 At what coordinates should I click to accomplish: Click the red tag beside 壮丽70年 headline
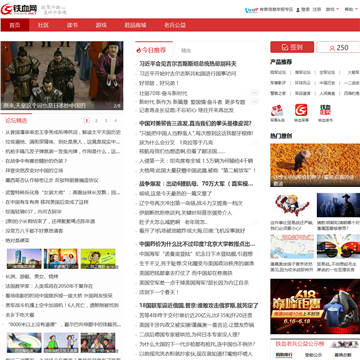pos(254,93)
